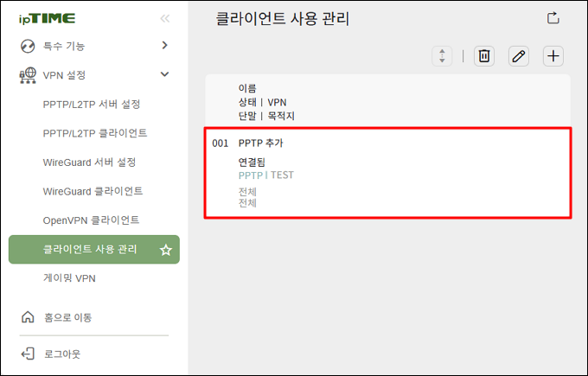
Task: Toggle favorite star on 클라이언트 사용 관리
Action: (165, 250)
